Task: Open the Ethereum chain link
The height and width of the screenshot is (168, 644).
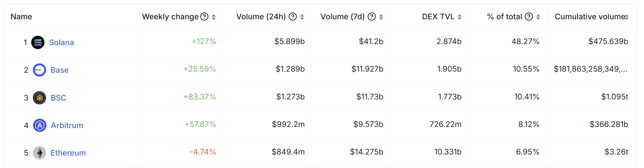Action: [68, 153]
